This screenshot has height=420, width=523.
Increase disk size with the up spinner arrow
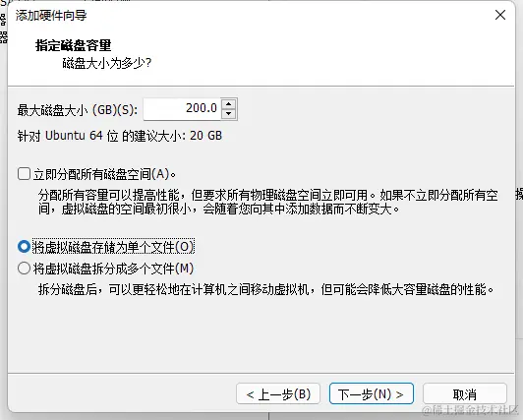228,103
